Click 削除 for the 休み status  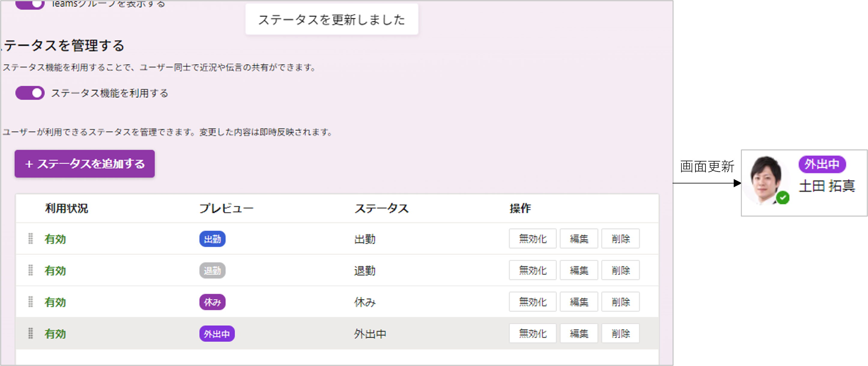620,302
